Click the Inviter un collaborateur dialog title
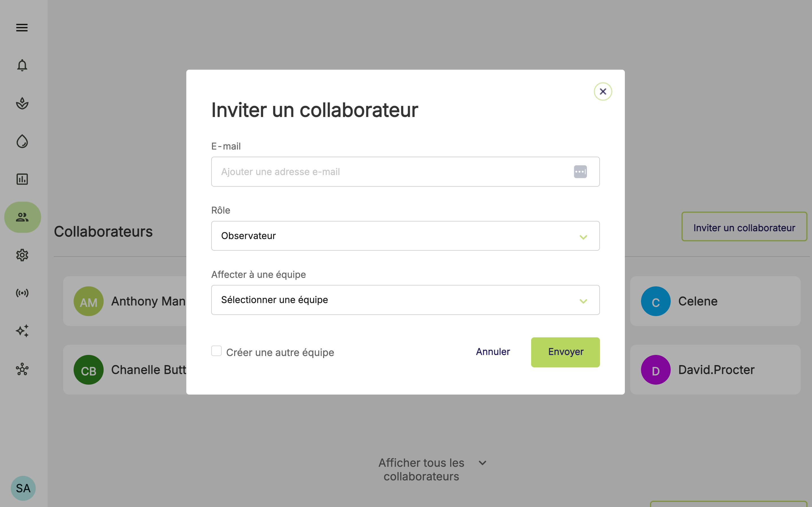The height and width of the screenshot is (507, 812). pos(315,110)
